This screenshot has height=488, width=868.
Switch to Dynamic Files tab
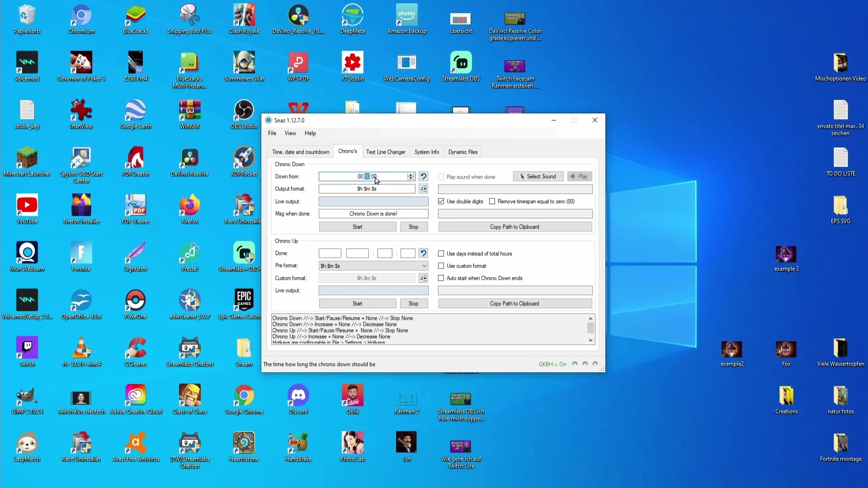463,152
